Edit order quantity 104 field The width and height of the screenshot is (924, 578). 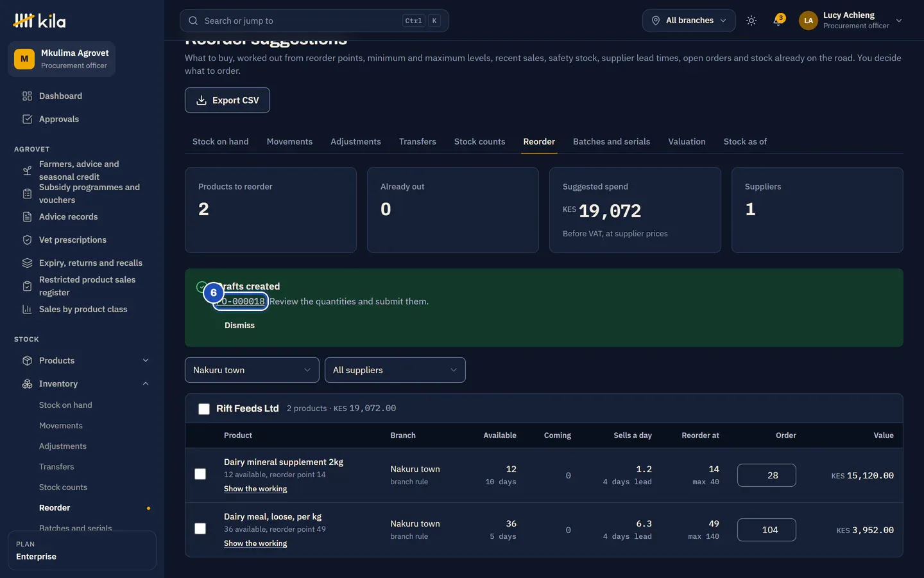(767, 530)
